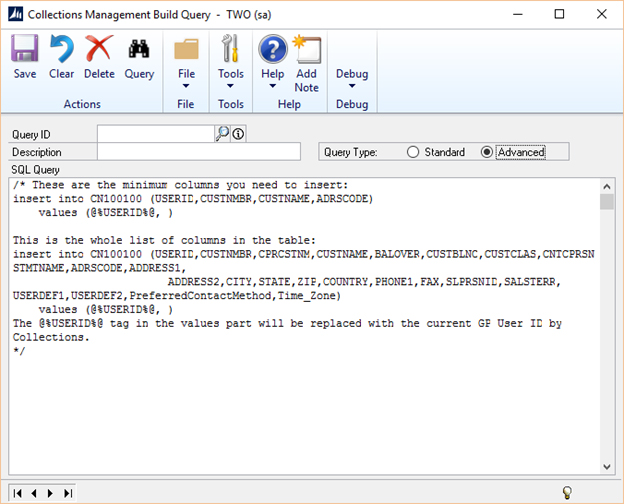Click the lightbulb icon in status bar
The image size is (624, 504).
[x=567, y=492]
